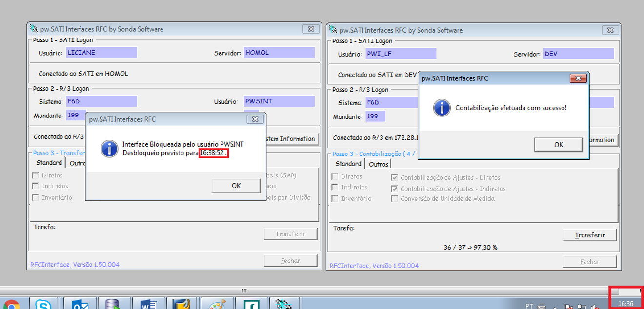Toggle Contabilização de Ajustes - Diretos

pos(394,178)
